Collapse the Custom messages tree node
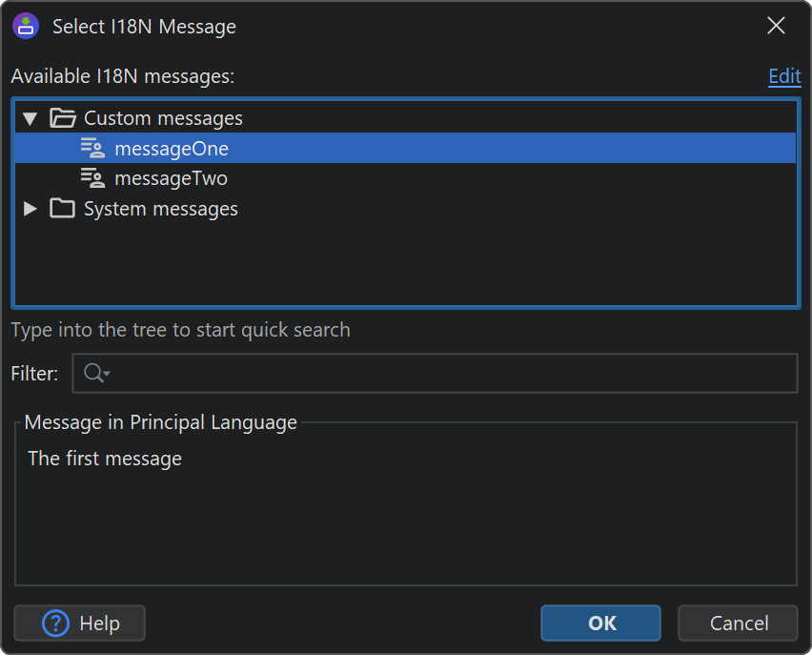The width and height of the screenshot is (812, 655). pyautogui.click(x=30, y=118)
